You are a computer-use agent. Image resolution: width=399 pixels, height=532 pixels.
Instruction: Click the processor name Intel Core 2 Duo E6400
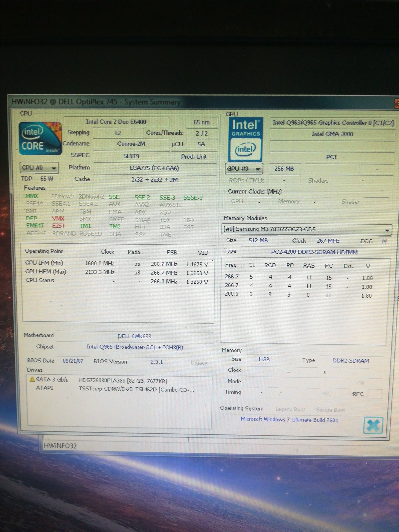pos(116,122)
